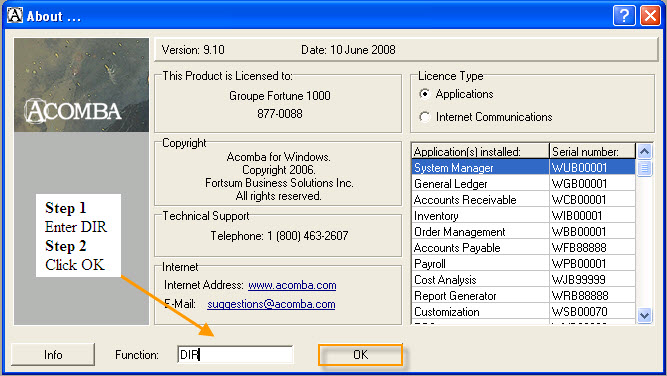Click the All rights reserved. text

point(279,196)
